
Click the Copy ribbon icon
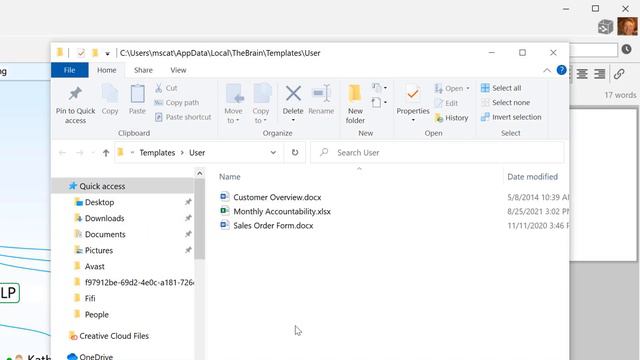[110, 99]
